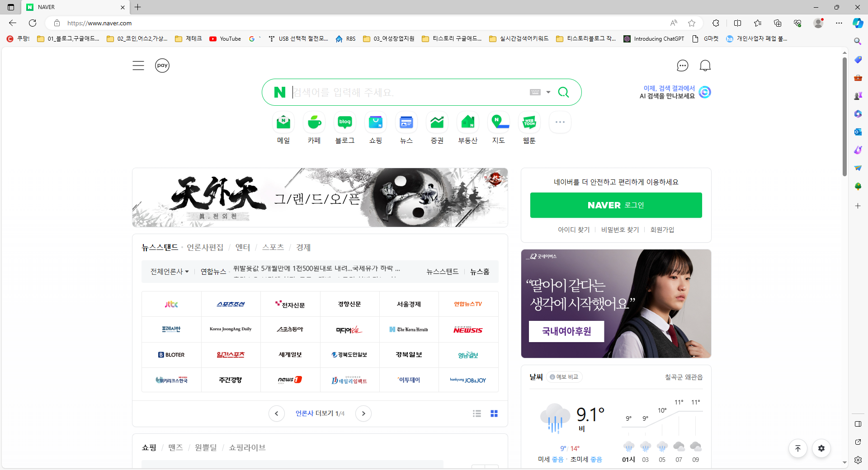Expand the 전체언론사 press dropdown
Image resolution: width=868 pixels, height=470 pixels.
pyautogui.click(x=169, y=271)
